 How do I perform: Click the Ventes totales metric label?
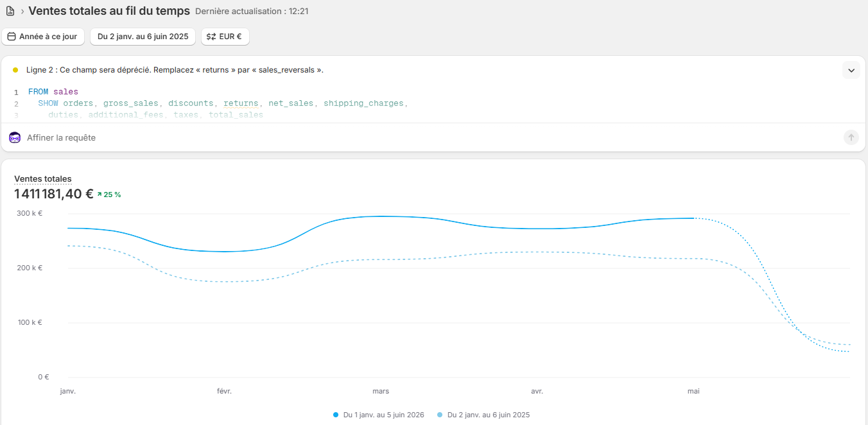(43, 179)
